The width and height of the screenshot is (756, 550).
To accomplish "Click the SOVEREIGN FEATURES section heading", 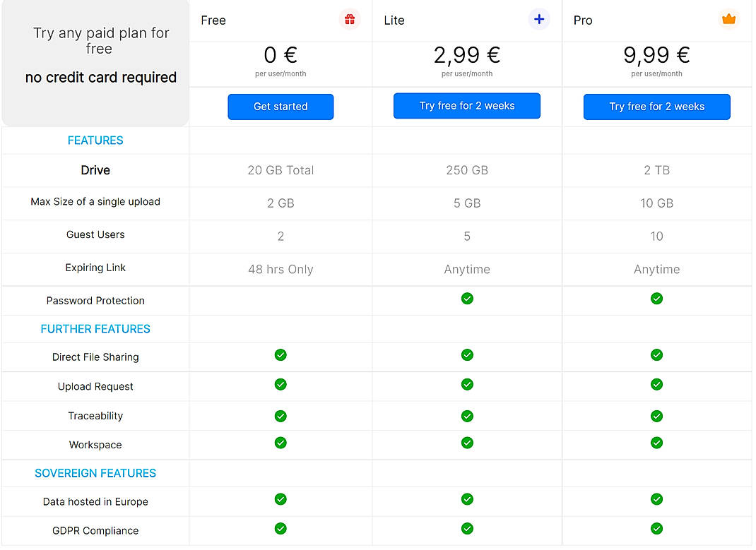I will (95, 474).
